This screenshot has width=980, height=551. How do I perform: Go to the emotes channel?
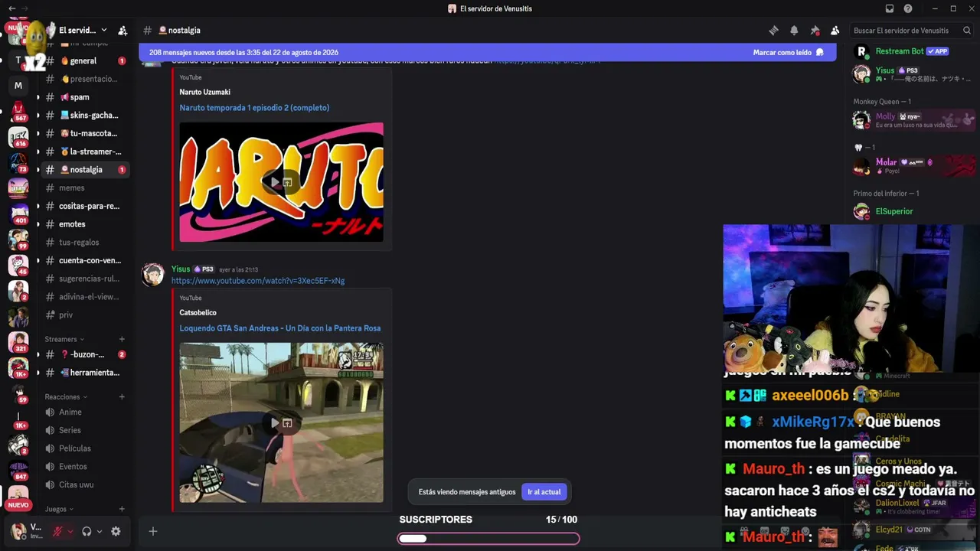[x=83, y=224]
